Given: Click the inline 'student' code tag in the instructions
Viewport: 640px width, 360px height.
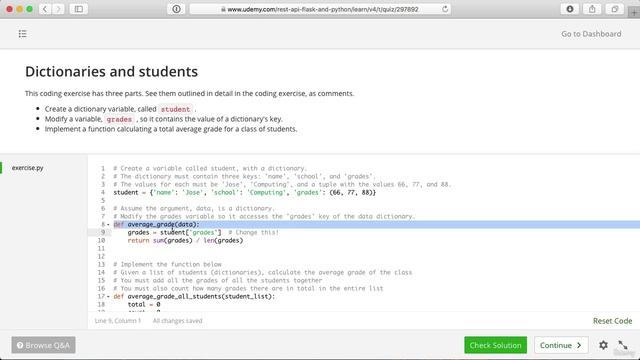Looking at the screenshot, I should 175,109.
